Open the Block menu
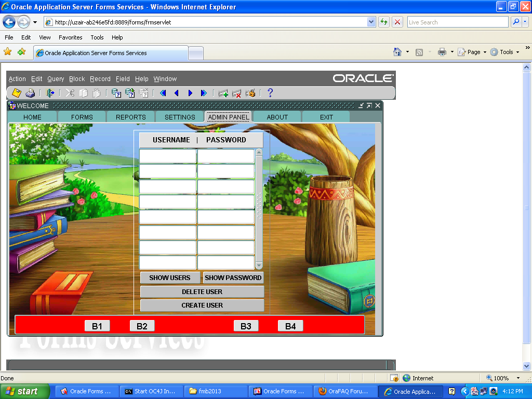Image resolution: width=532 pixels, height=399 pixels. (77, 79)
